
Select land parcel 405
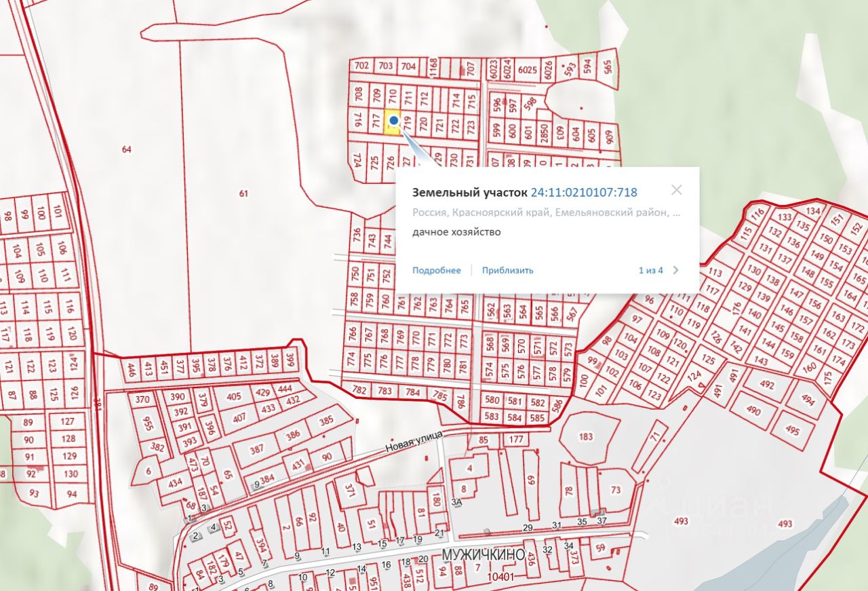pyautogui.click(x=234, y=397)
